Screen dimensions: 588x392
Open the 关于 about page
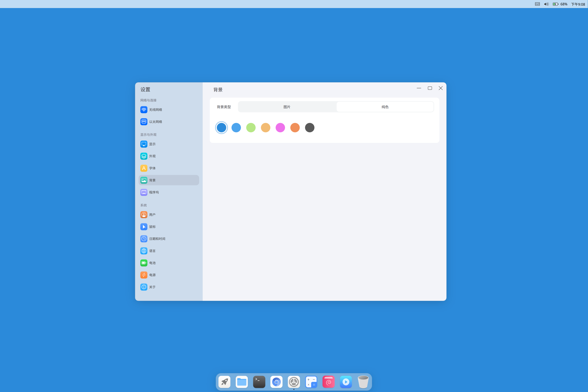[x=152, y=287]
